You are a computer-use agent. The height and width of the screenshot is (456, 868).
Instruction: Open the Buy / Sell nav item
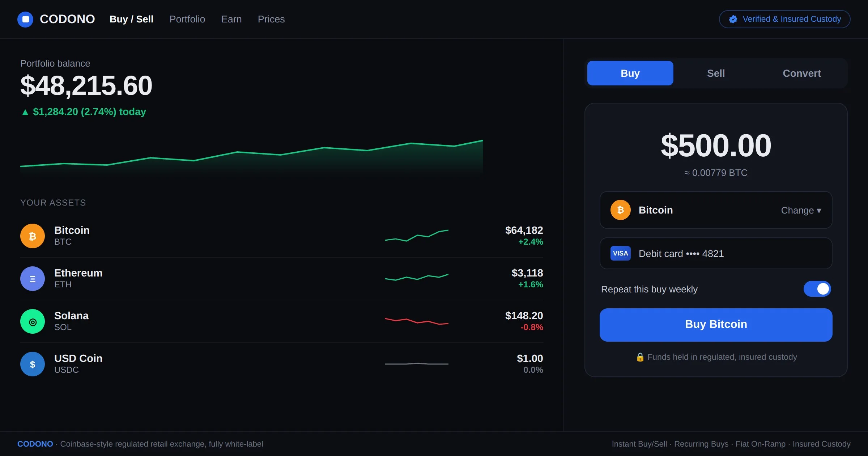[131, 19]
